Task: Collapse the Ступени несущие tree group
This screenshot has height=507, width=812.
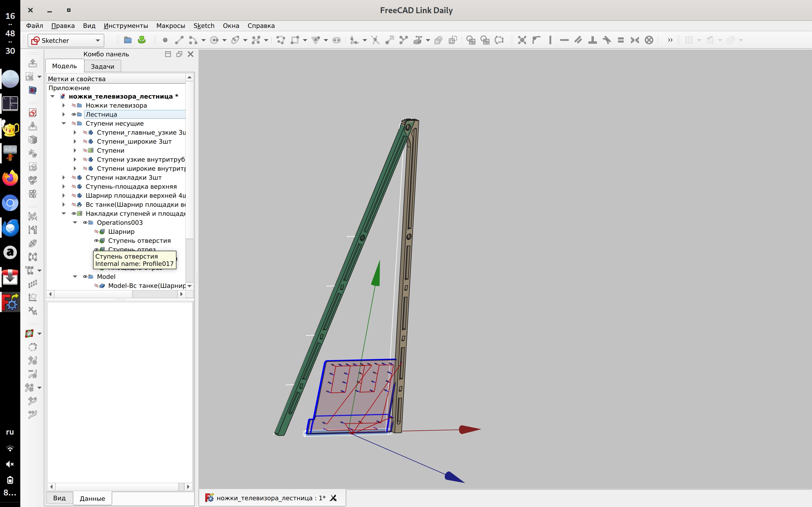Action: pos(64,123)
